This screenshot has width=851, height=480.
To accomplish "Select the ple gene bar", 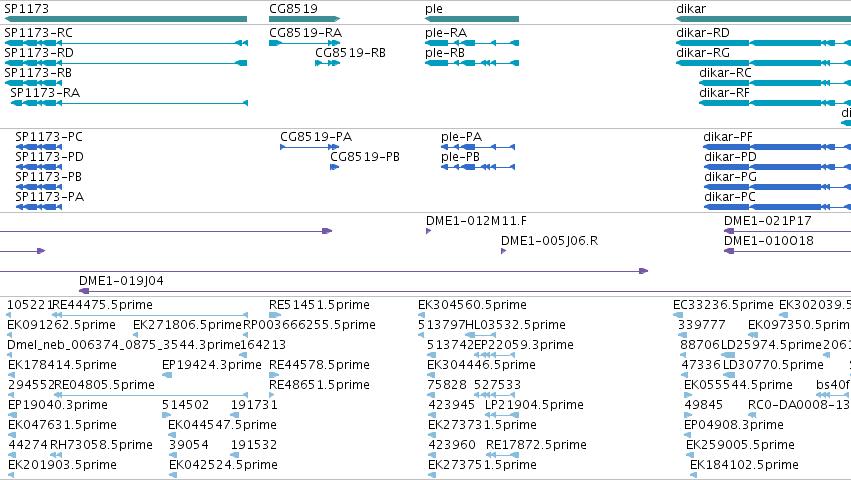I will (x=472, y=19).
